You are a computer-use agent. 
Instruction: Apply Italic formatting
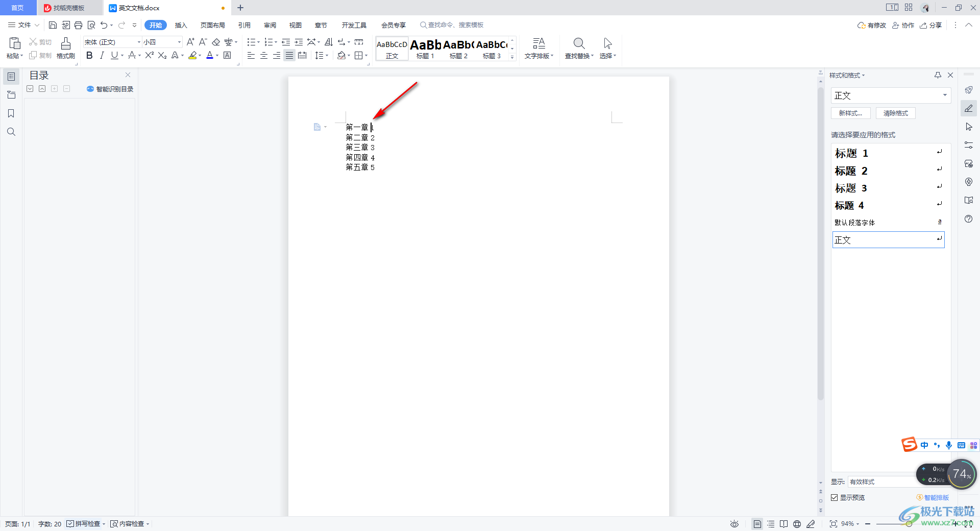point(102,55)
